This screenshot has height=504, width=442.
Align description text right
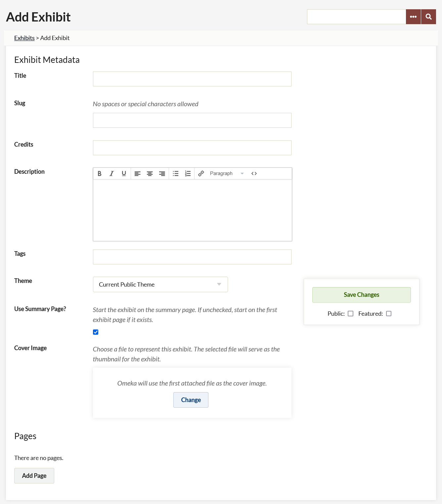tap(162, 173)
